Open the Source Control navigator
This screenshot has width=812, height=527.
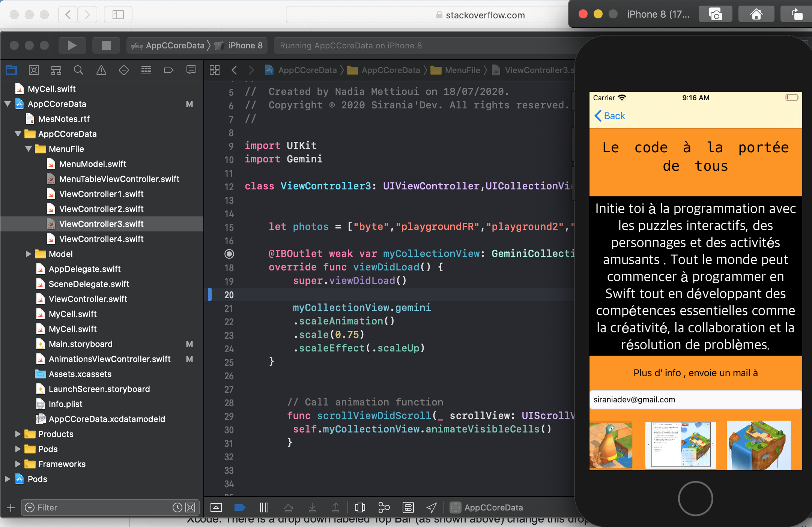[x=34, y=70]
